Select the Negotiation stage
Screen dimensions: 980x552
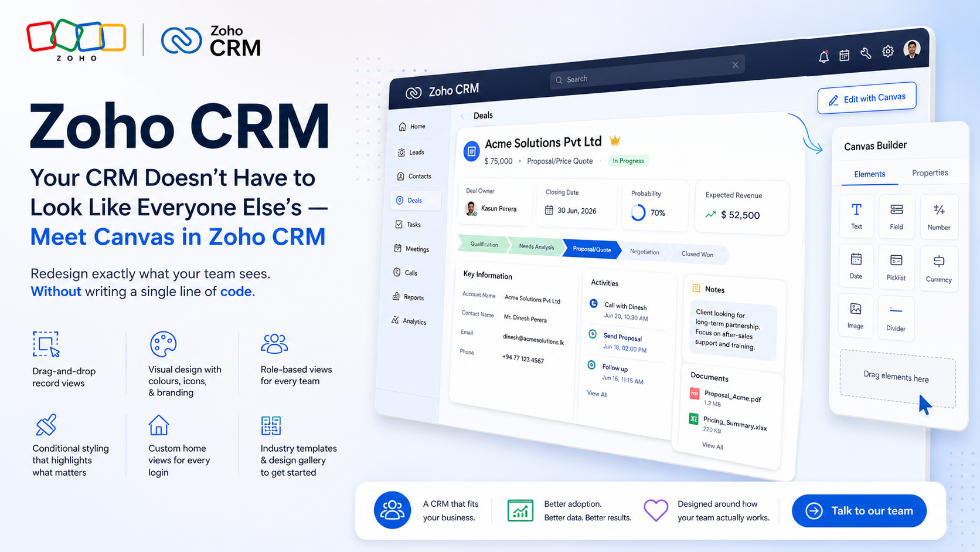[644, 252]
